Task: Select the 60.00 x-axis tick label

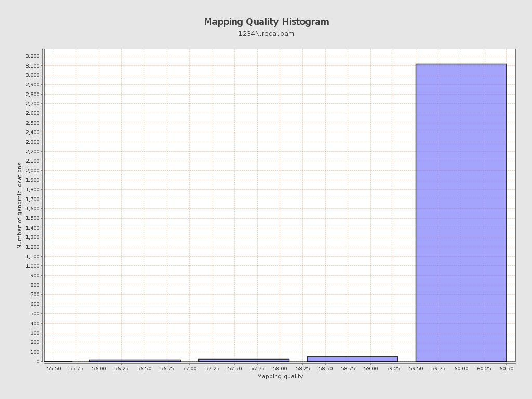Action: 461,368
